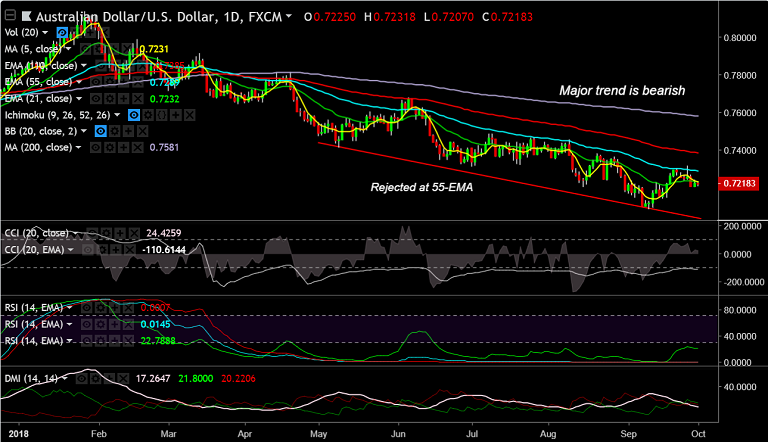Click the EMA 21 value 0.7232

(x=165, y=99)
